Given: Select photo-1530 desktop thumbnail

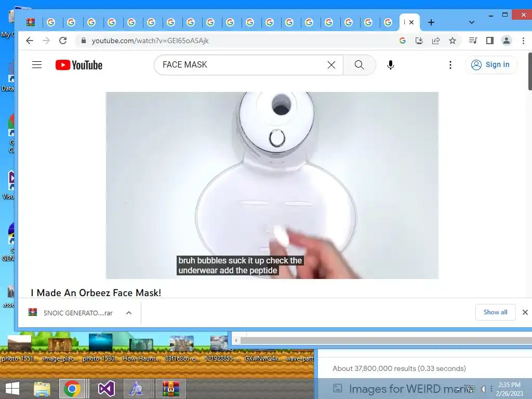Looking at the screenshot, I should click(x=100, y=348).
